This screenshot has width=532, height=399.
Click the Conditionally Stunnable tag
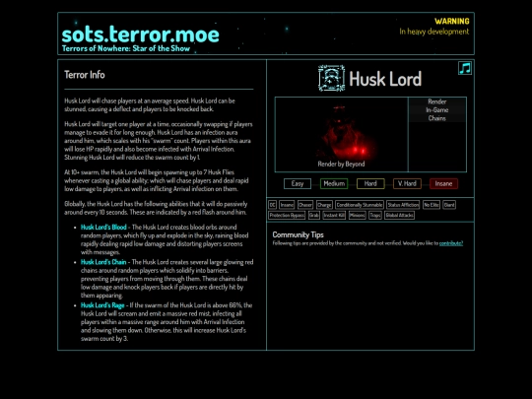[360, 205]
